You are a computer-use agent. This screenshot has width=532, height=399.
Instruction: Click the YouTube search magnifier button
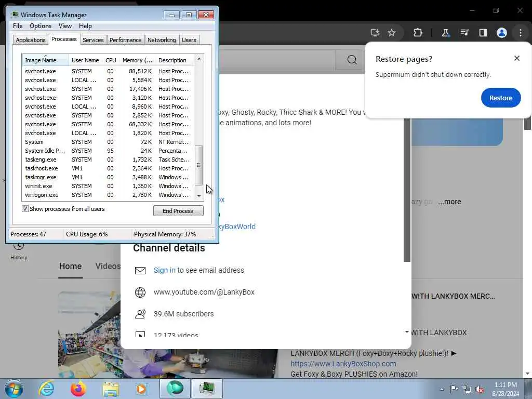click(352, 60)
